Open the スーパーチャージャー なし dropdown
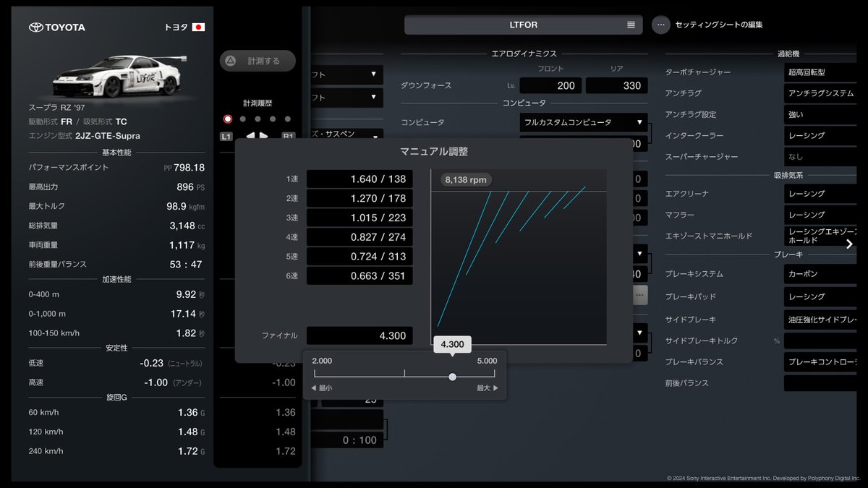 [x=820, y=156]
